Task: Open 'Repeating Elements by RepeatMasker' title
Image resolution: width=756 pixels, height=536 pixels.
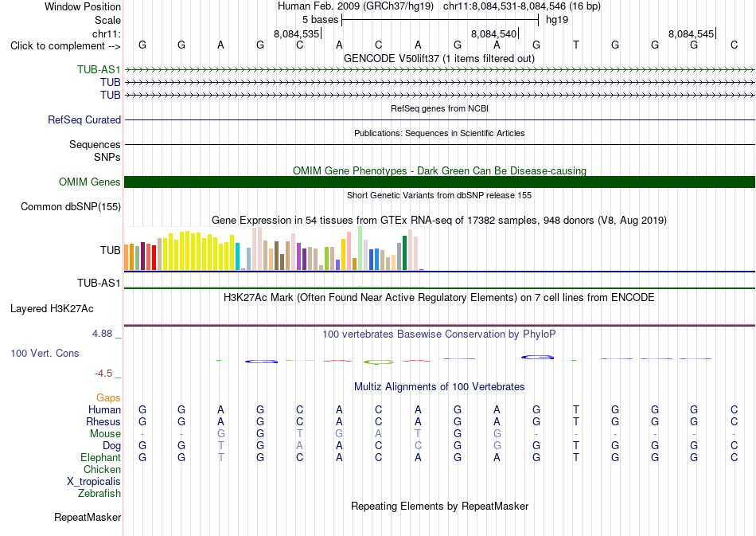Action: (x=439, y=506)
